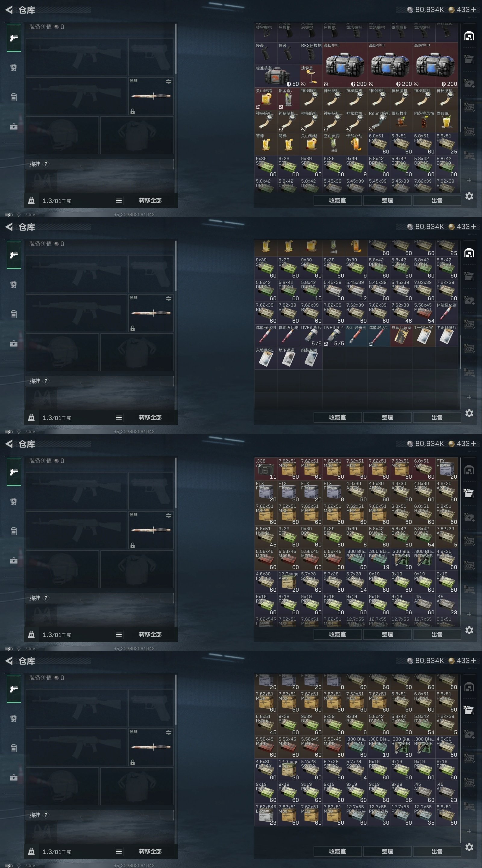Pick the 阿萨拉风情 drink item
This screenshot has width=482, height=868.
click(424, 121)
